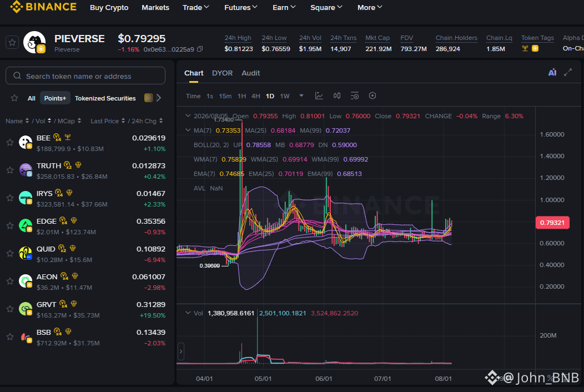The width and height of the screenshot is (584, 392).
Task: Click the AEON token icon
Action: 26,281
